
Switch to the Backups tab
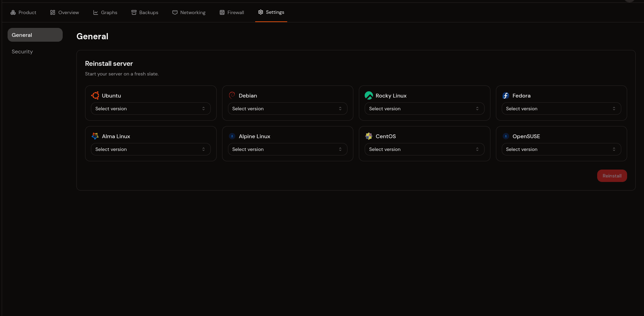145,12
